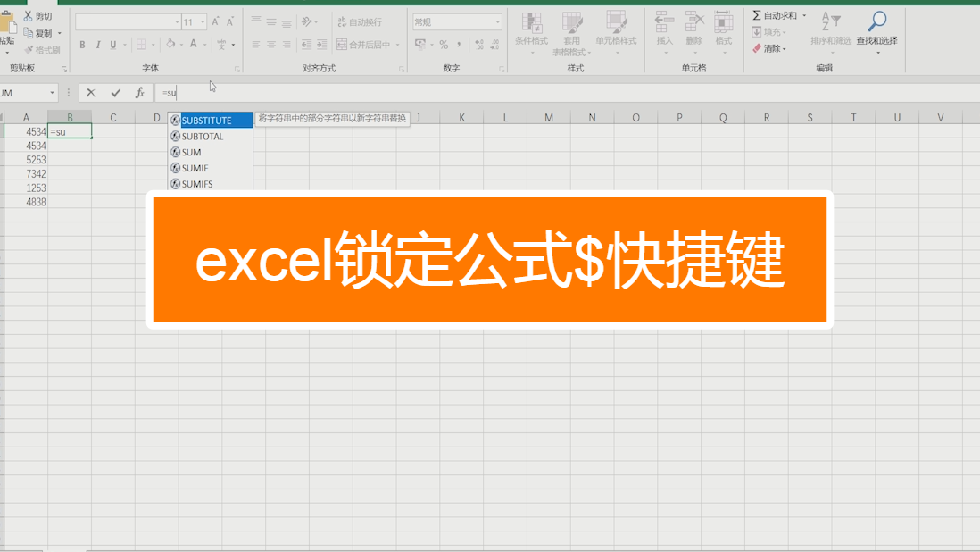Select the column A header
This screenshot has height=552, width=980.
26,118
